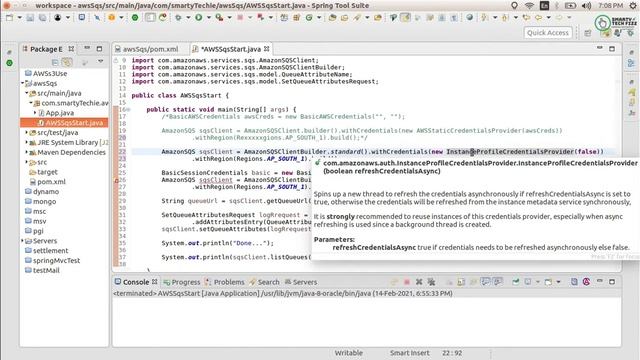Close the AWSSqsStart.java editor tab
The width and height of the screenshot is (640, 360).
click(x=267, y=49)
